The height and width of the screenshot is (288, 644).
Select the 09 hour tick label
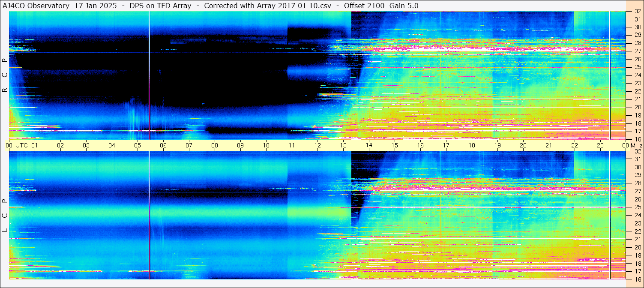click(240, 146)
